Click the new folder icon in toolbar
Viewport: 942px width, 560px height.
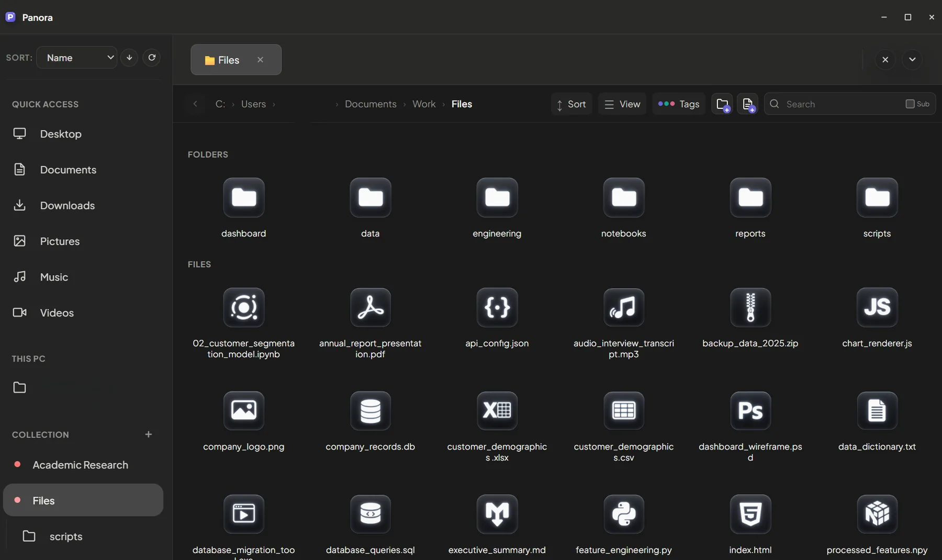pos(722,104)
